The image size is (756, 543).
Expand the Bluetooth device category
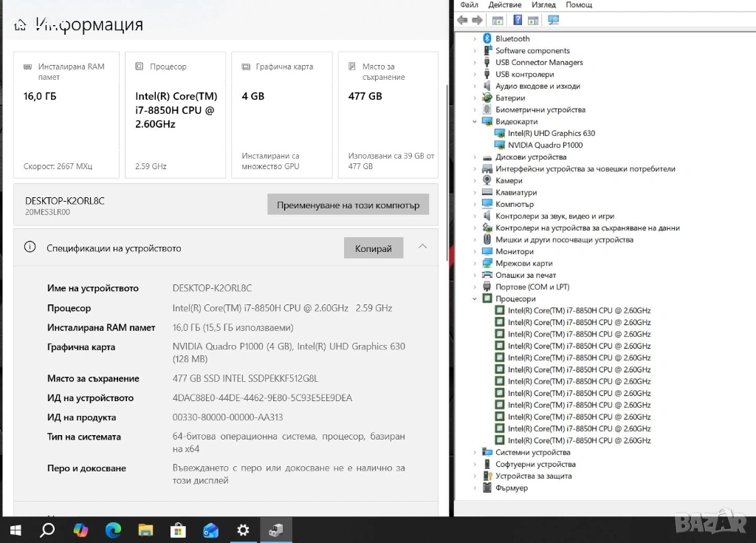pyautogui.click(x=475, y=38)
